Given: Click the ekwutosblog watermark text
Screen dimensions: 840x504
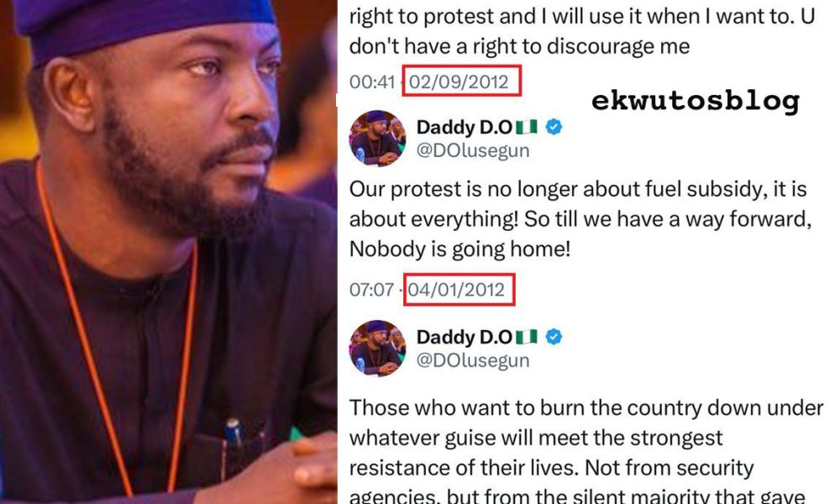Looking at the screenshot, I should (x=696, y=101).
